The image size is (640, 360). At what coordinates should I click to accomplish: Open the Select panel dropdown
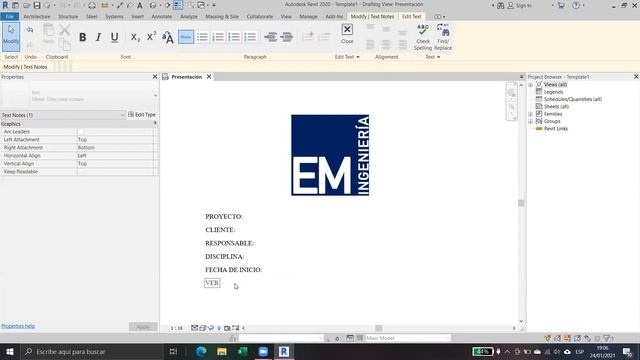point(11,57)
